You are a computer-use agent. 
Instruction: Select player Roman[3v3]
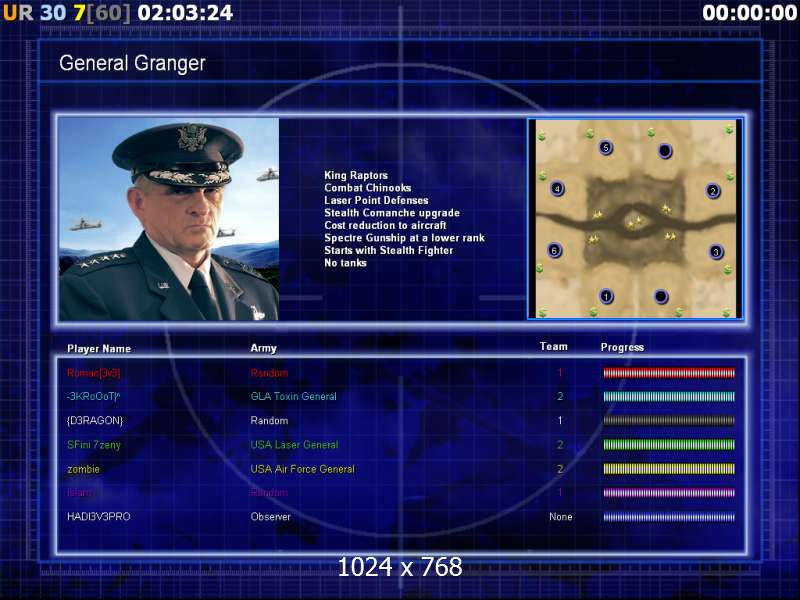[93, 373]
